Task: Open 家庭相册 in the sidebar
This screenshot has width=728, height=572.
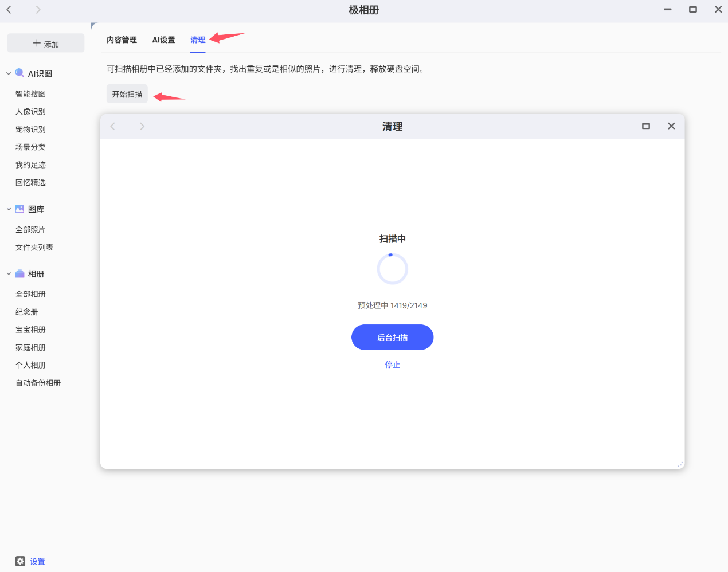Action: pos(30,347)
